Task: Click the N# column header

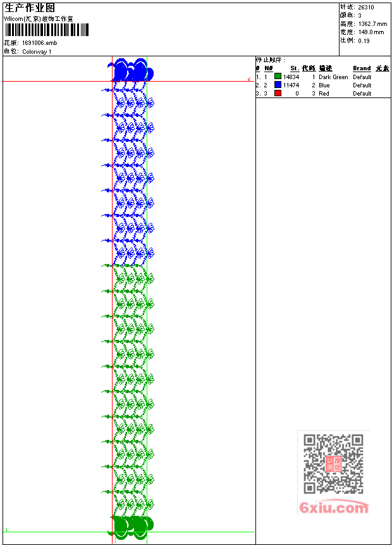Action: coord(268,68)
